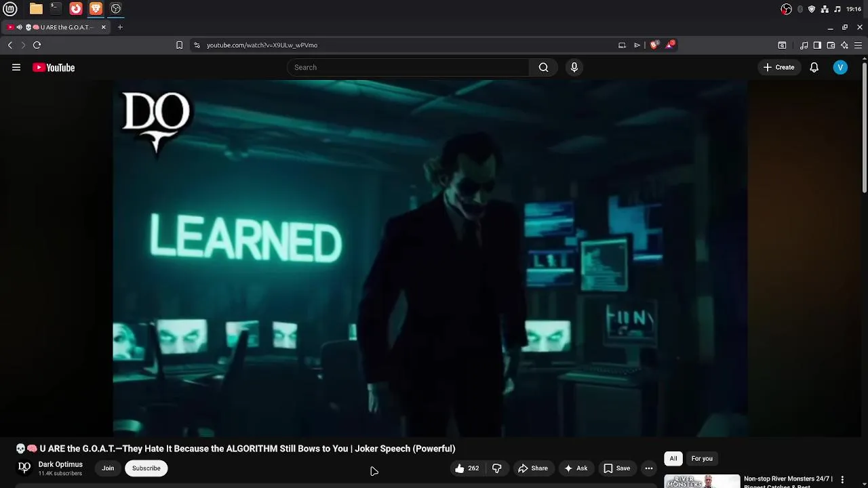This screenshot has height=488, width=868.
Task: Go forward in browser history
Action: pos(23,45)
